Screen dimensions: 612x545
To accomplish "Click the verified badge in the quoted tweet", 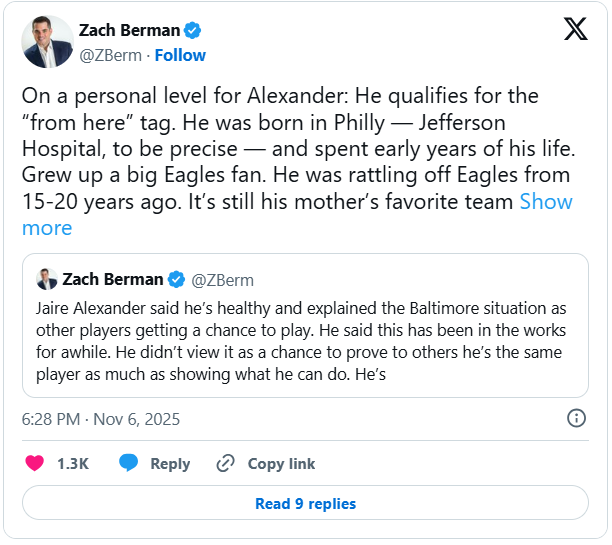I will tap(176, 279).
